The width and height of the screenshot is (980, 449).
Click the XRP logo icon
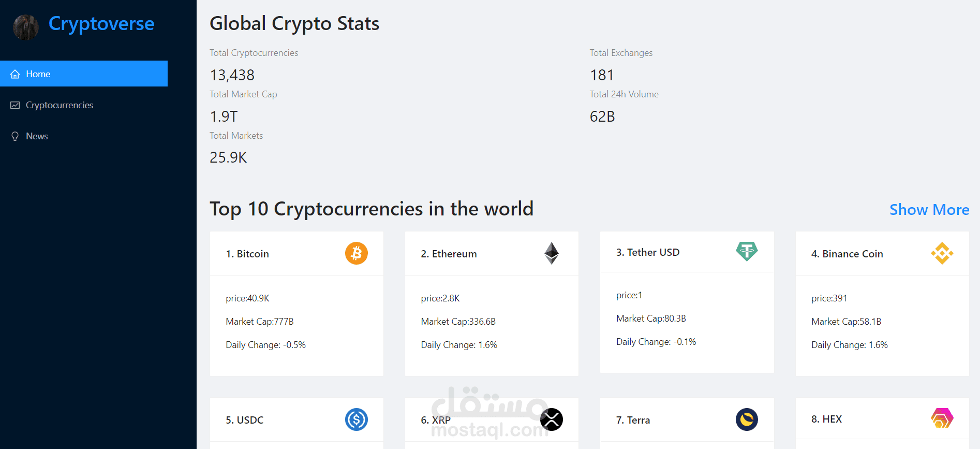point(552,419)
